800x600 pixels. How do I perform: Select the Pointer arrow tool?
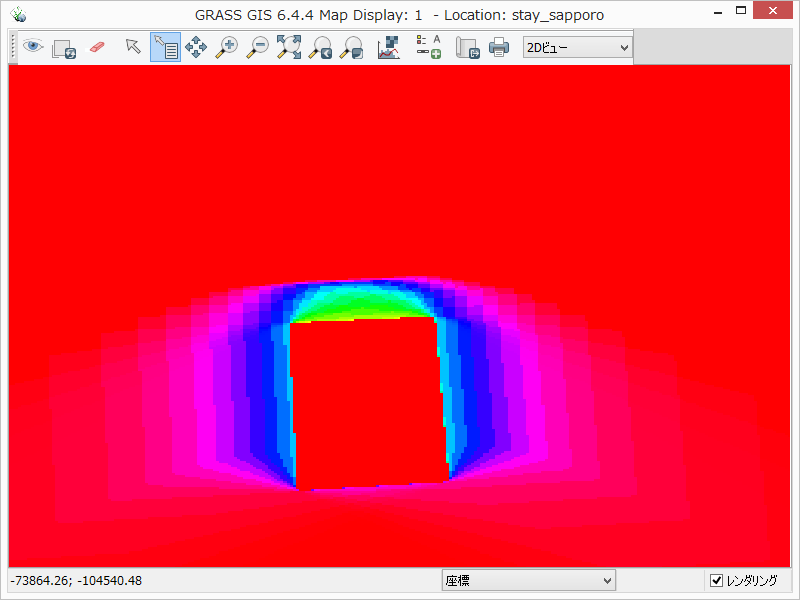[x=133, y=46]
